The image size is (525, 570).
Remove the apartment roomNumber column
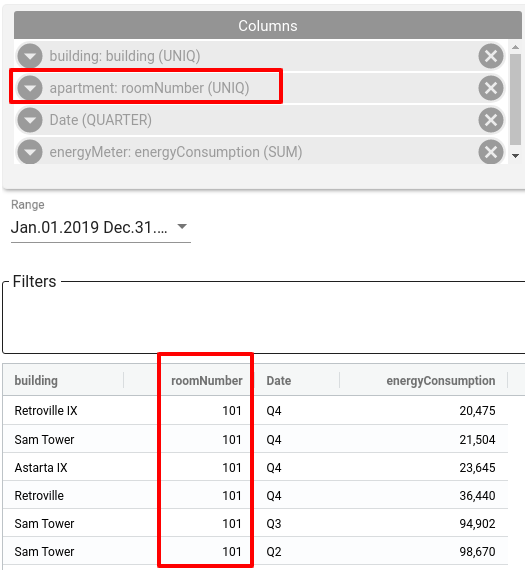point(491,88)
